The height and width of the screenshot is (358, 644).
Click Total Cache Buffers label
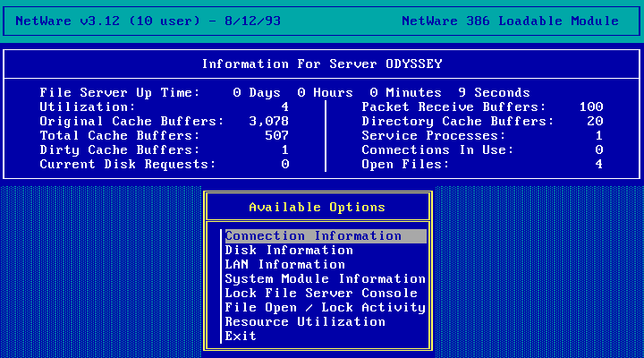[120, 136]
